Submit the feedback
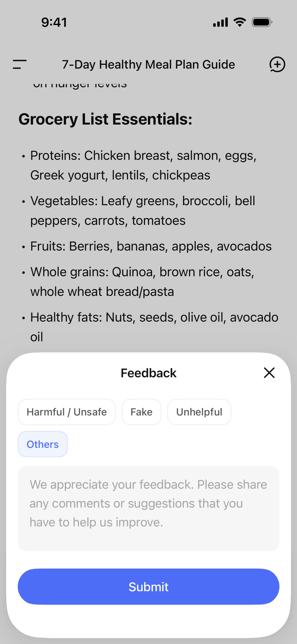Viewport: 297px width, 644px height. pos(148,586)
